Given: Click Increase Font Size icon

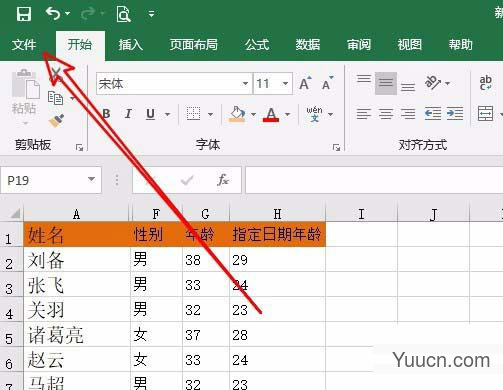Looking at the screenshot, I should coord(305,83).
